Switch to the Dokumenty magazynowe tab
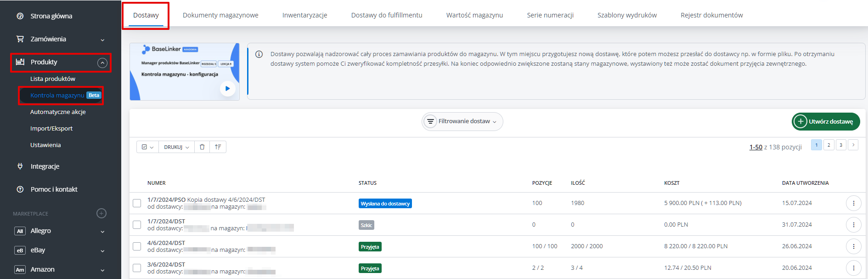The image size is (868, 279). [x=220, y=15]
